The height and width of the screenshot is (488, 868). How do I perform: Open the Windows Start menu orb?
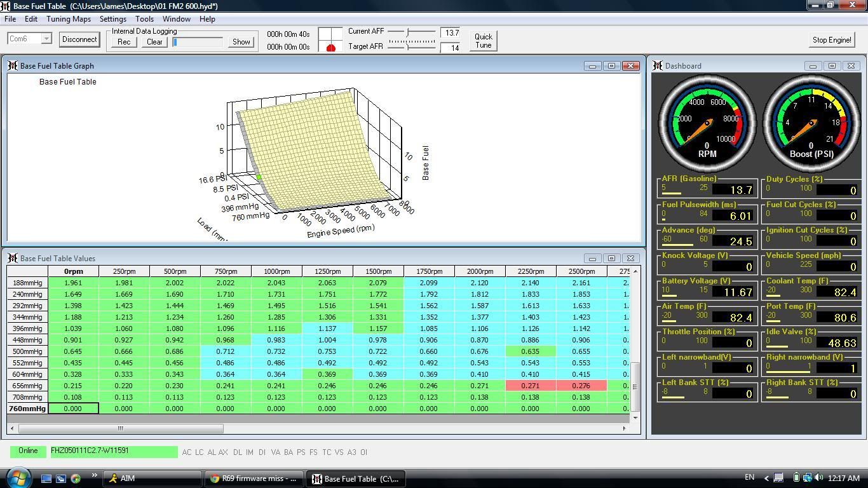coord(17,477)
